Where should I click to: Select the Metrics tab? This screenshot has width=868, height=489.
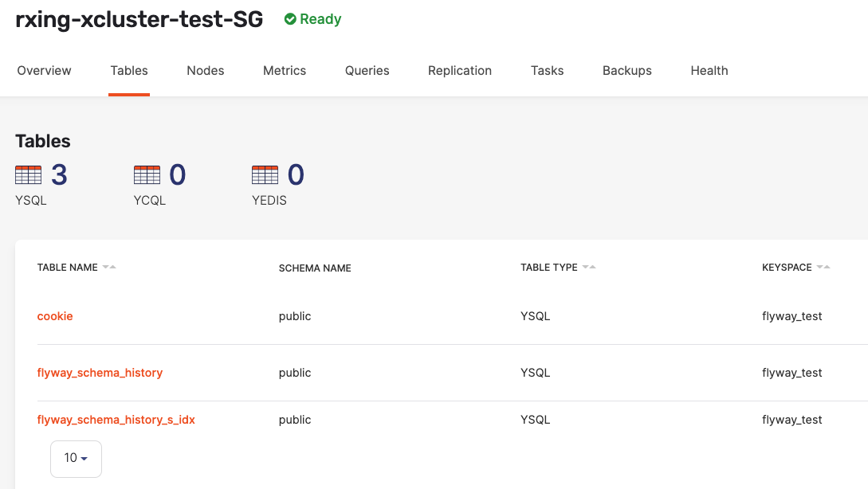(284, 70)
